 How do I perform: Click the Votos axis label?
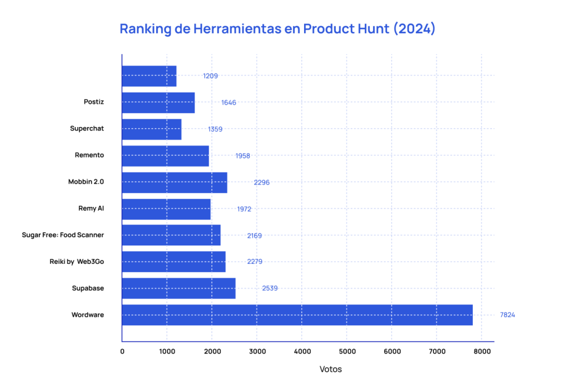tap(330, 369)
